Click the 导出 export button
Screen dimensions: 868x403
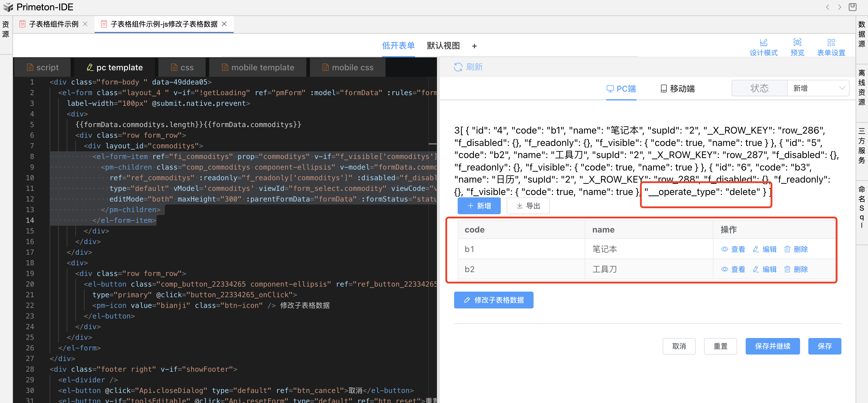click(528, 206)
